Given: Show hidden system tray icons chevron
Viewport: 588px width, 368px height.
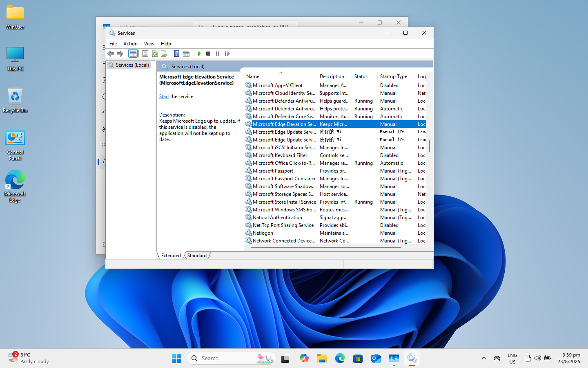Looking at the screenshot, I should [x=484, y=358].
